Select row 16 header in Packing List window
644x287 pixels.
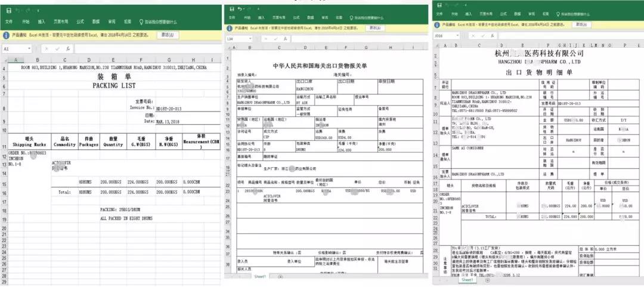pyautogui.click(x=4, y=192)
